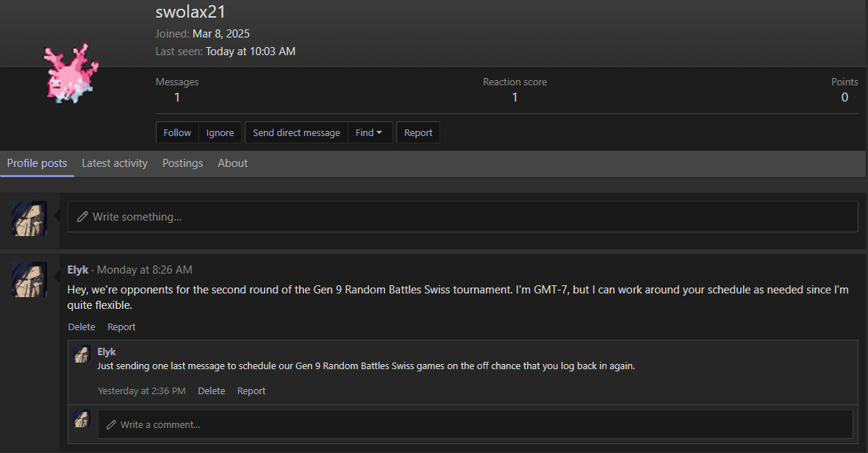
Task: Open Elyk username in the comment
Action: [107, 352]
